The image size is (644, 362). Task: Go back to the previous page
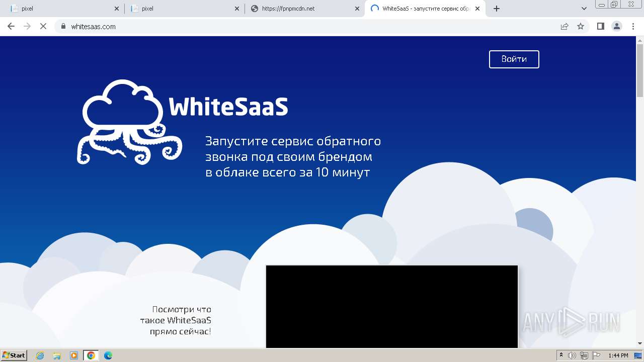point(11,26)
